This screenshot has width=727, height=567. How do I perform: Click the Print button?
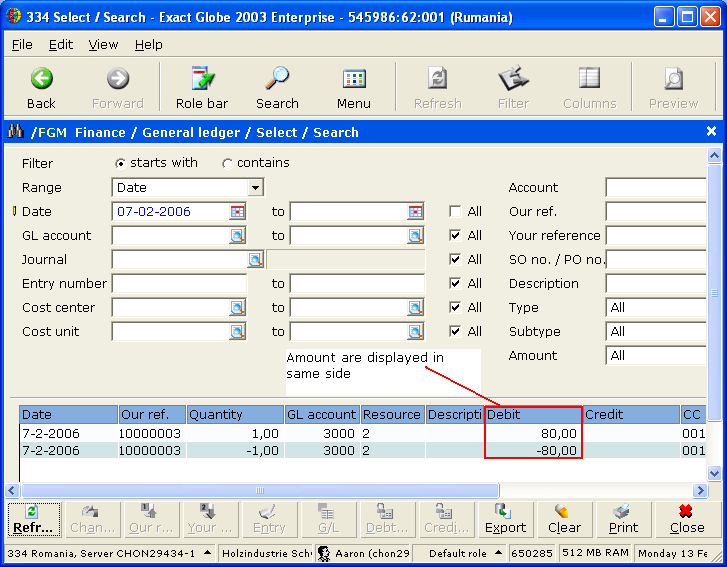pos(623,519)
